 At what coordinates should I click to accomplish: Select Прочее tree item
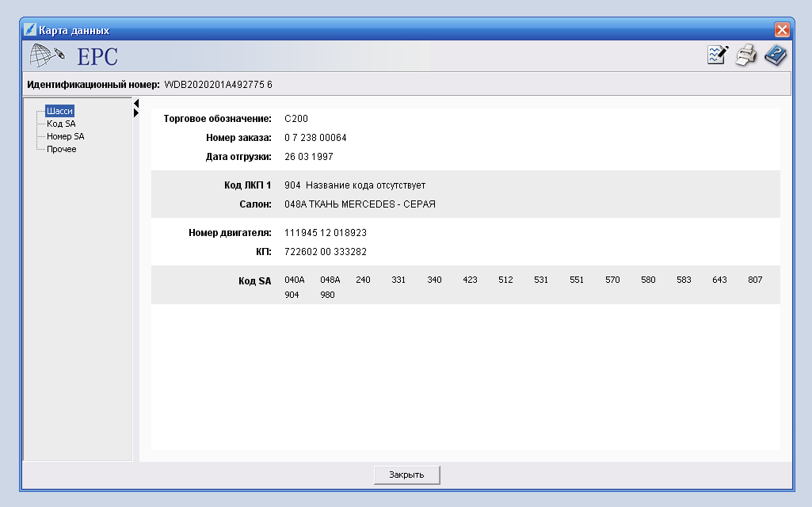[x=61, y=149]
